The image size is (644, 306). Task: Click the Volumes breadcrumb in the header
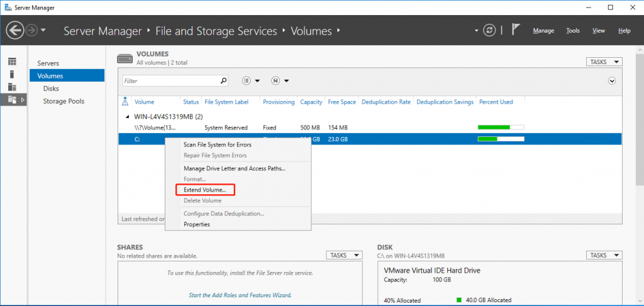tap(311, 31)
